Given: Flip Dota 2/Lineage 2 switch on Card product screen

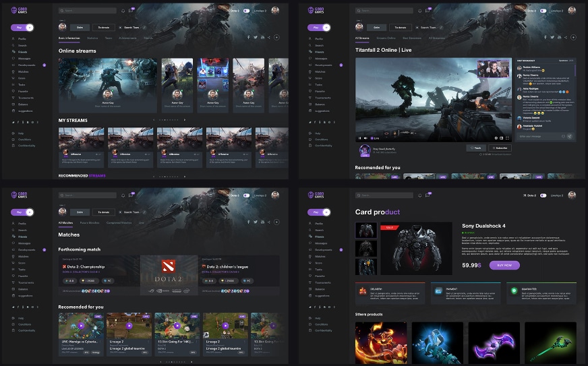Looking at the screenshot, I should tap(543, 195).
